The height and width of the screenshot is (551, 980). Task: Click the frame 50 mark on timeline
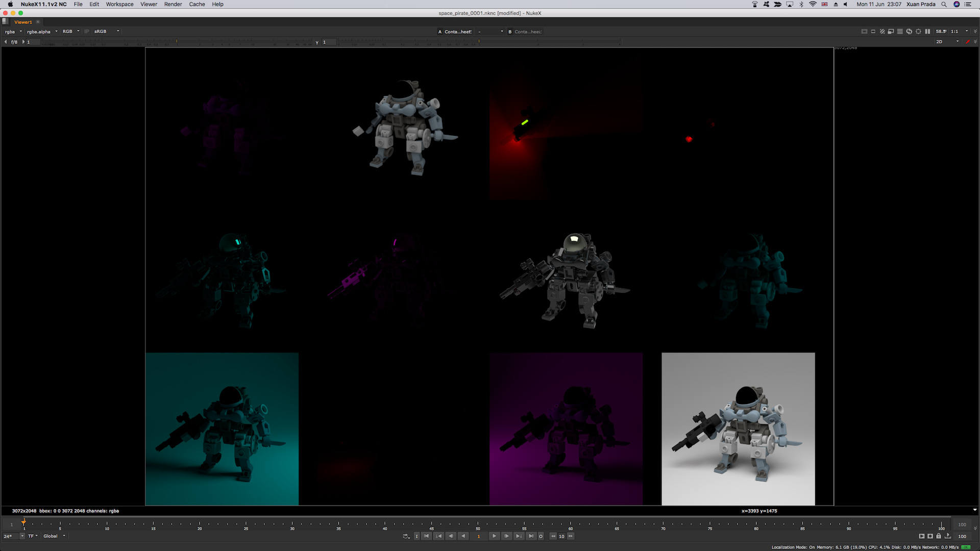[x=478, y=525]
